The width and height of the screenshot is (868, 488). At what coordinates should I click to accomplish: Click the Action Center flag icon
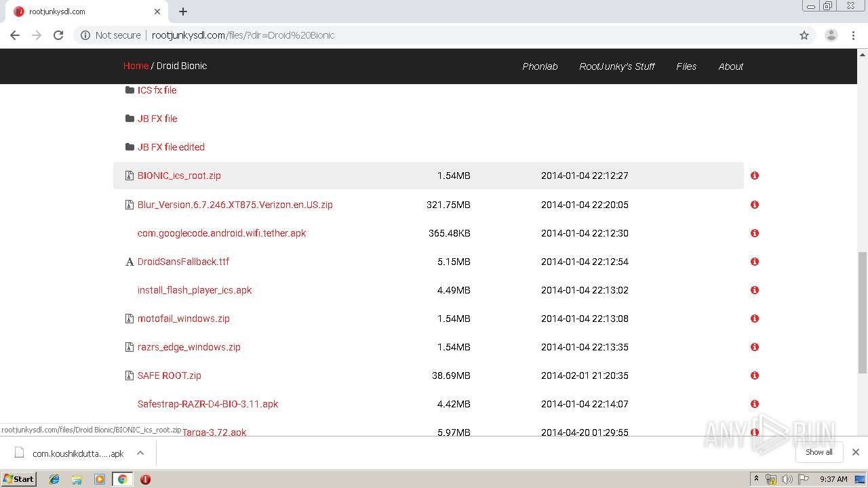pos(804,479)
